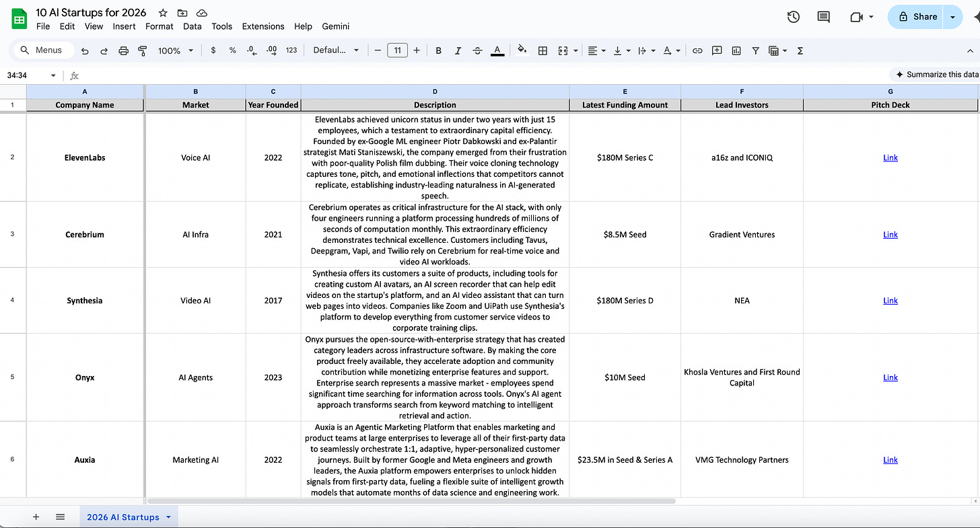Decrease font size with minus button

coord(378,50)
